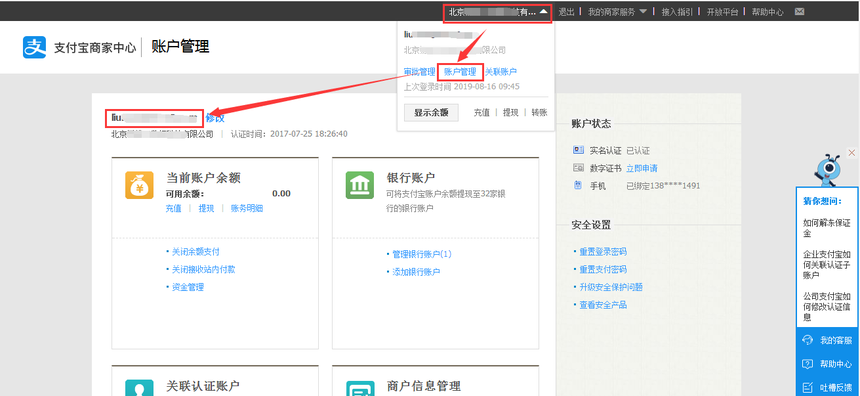Screen dimensions: 860x396
Task: Select 审核管理 in account popup
Action: tap(420, 72)
